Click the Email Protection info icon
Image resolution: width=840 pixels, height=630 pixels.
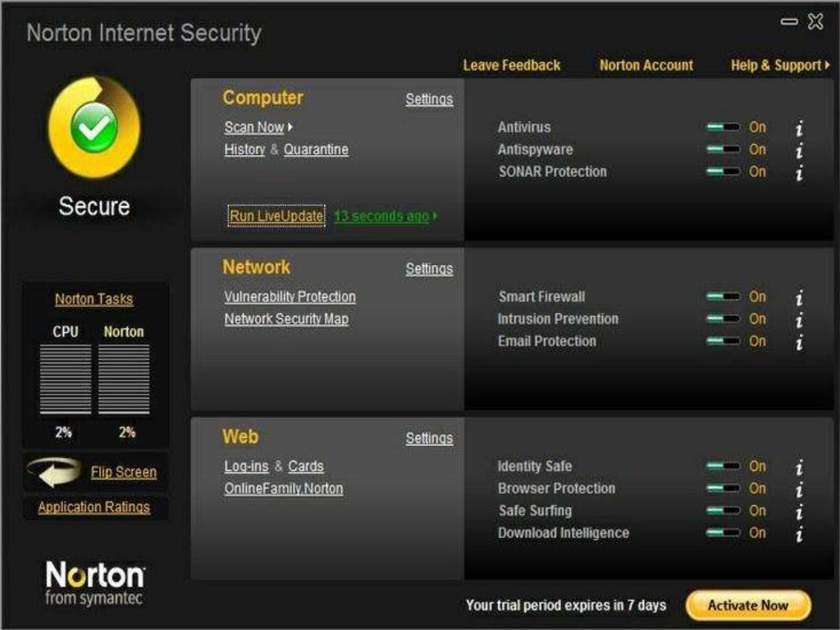[800, 342]
